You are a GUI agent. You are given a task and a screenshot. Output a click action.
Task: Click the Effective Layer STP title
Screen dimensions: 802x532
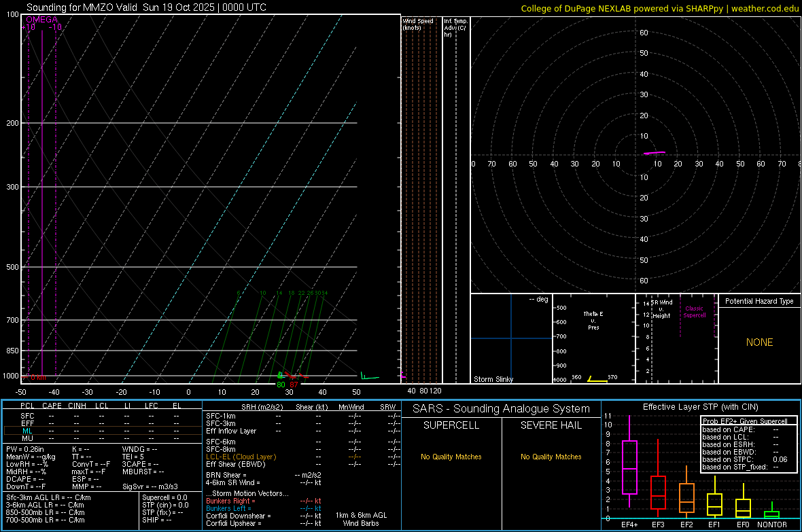(x=700, y=407)
